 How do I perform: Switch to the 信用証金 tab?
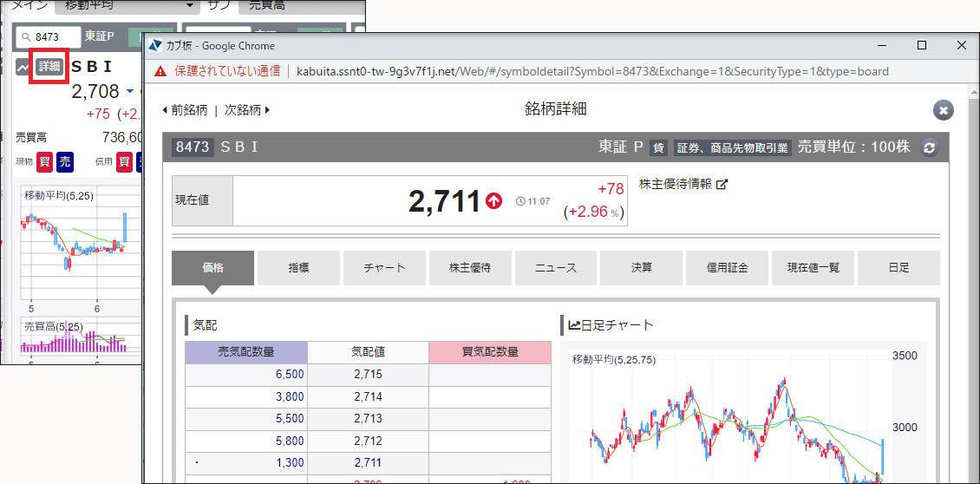[x=727, y=268]
